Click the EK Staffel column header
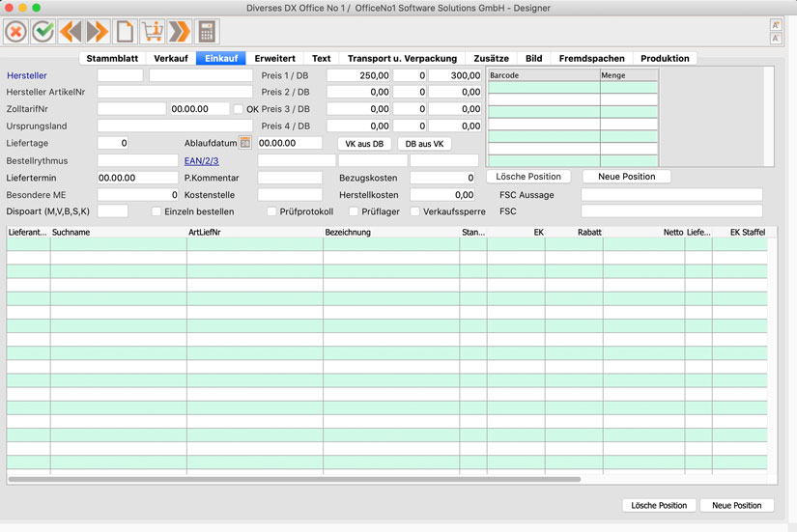Viewport: 797px width, 532px height. [x=740, y=233]
